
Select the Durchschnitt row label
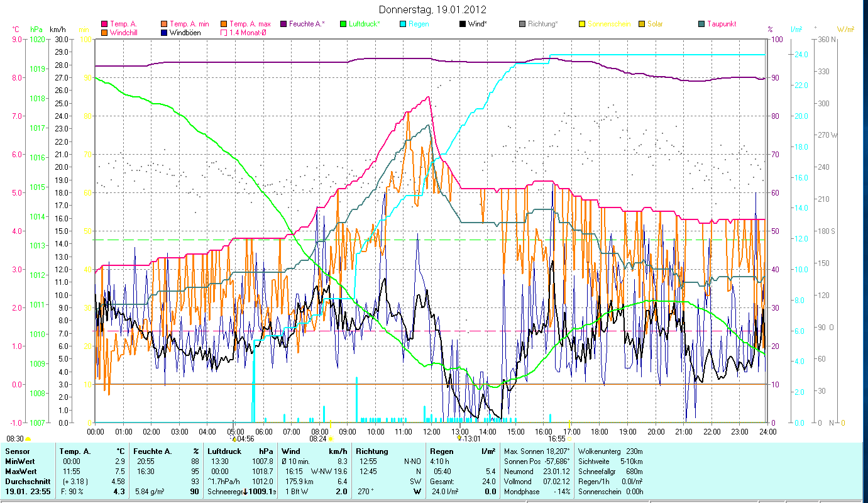coord(26,481)
